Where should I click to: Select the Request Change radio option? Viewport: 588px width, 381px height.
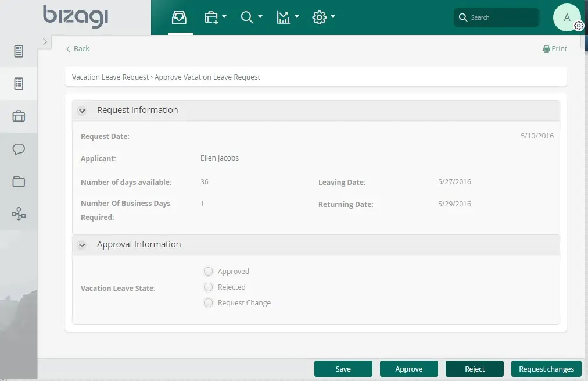(208, 303)
